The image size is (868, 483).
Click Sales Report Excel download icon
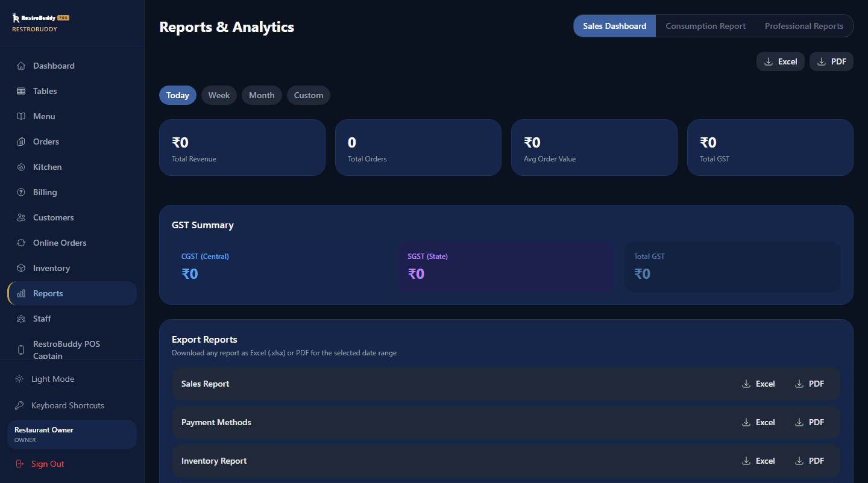point(746,384)
